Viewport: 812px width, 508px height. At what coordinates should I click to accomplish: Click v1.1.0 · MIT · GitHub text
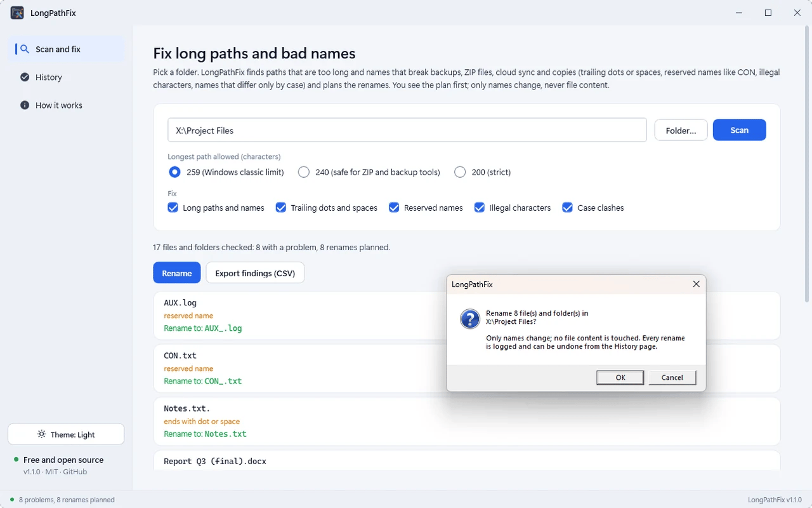pos(55,472)
